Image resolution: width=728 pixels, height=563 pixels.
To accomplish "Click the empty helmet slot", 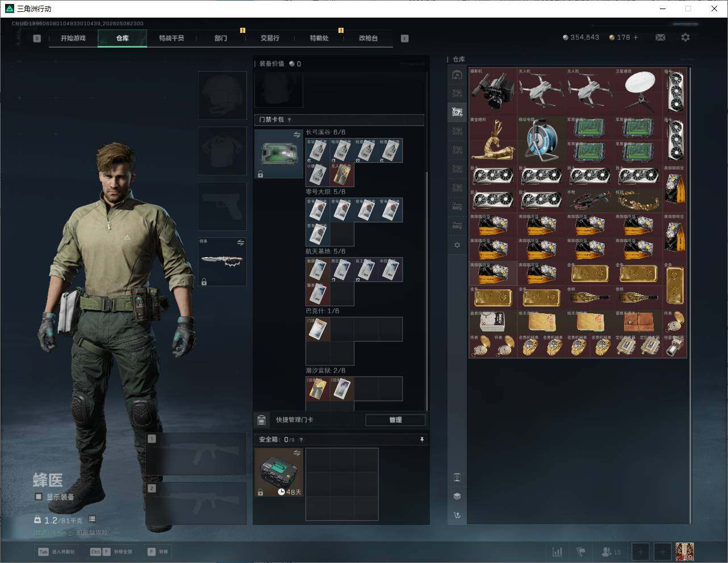I will [222, 95].
